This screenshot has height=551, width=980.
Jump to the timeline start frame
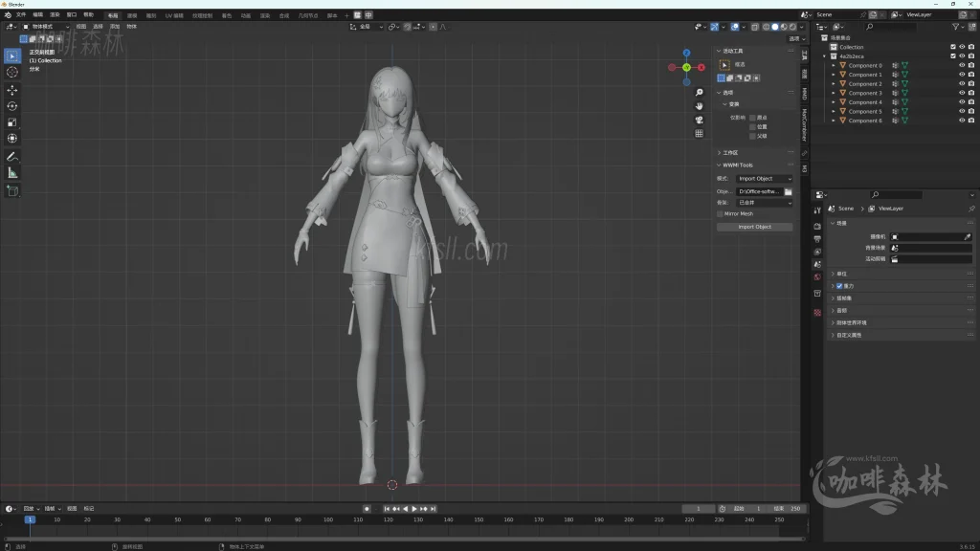click(x=387, y=509)
